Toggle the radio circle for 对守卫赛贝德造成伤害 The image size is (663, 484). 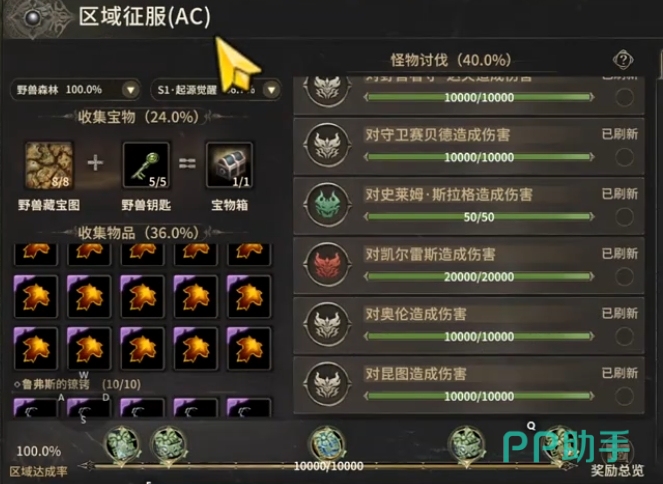coord(624,158)
